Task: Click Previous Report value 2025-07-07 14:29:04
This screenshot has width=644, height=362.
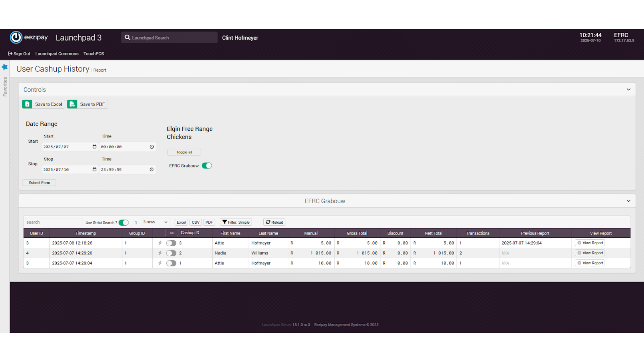Action: (x=522, y=243)
